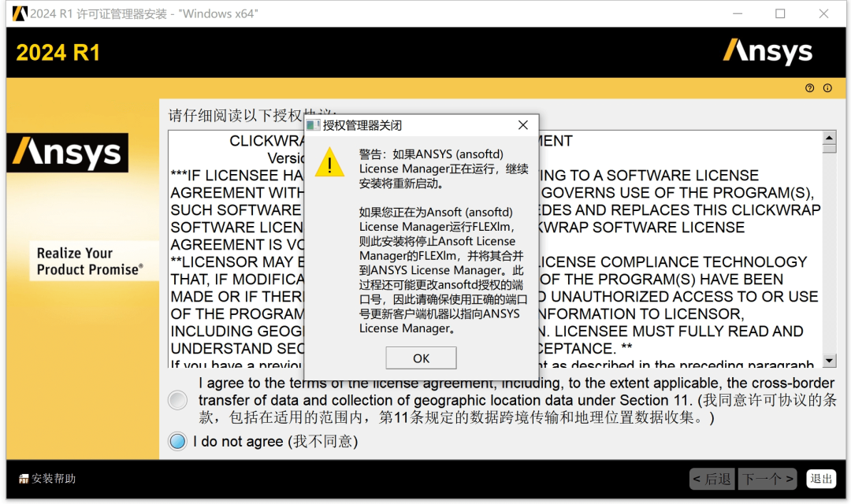Click the yellow warning triangle in the dialog

pos(329,165)
